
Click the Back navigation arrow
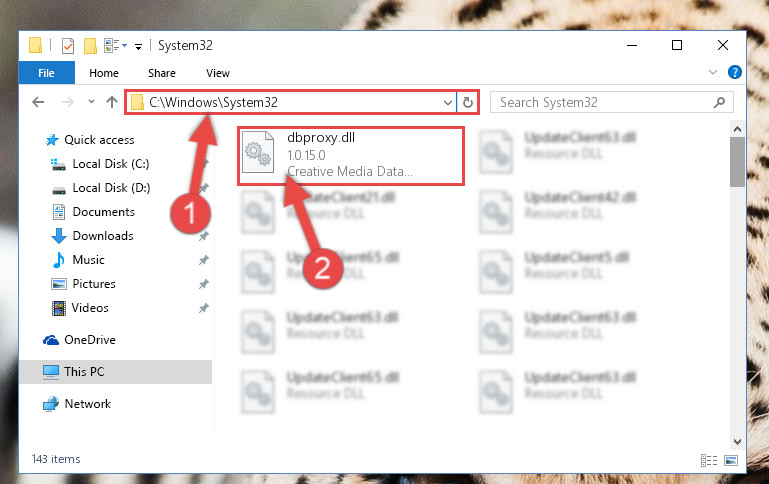[38, 102]
